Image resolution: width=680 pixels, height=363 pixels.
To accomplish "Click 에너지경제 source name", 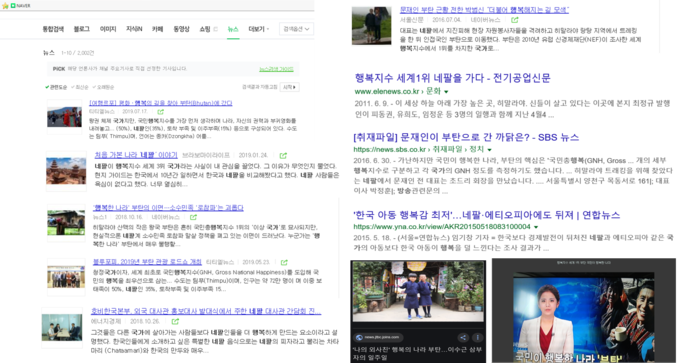I will (x=105, y=321).
